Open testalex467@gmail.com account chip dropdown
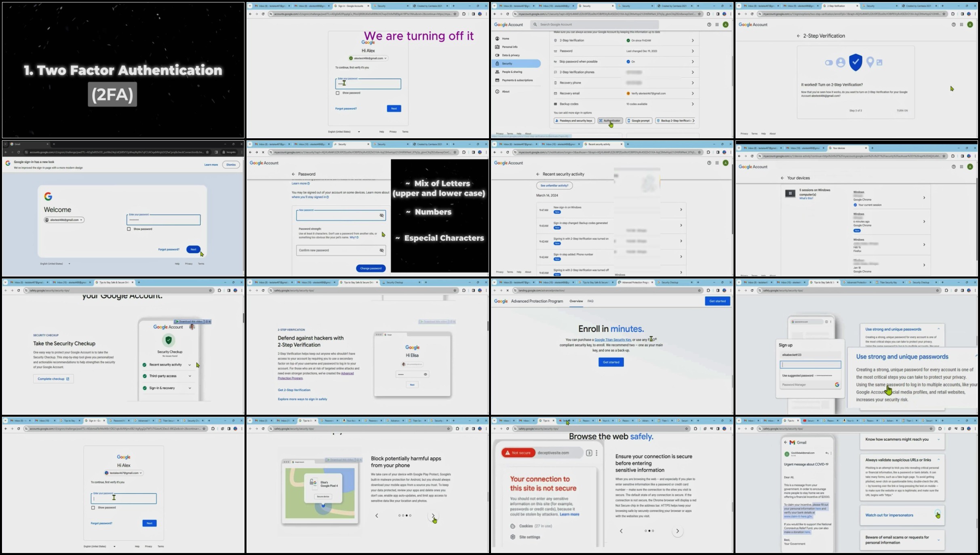This screenshot has width=980, height=555. (x=124, y=473)
